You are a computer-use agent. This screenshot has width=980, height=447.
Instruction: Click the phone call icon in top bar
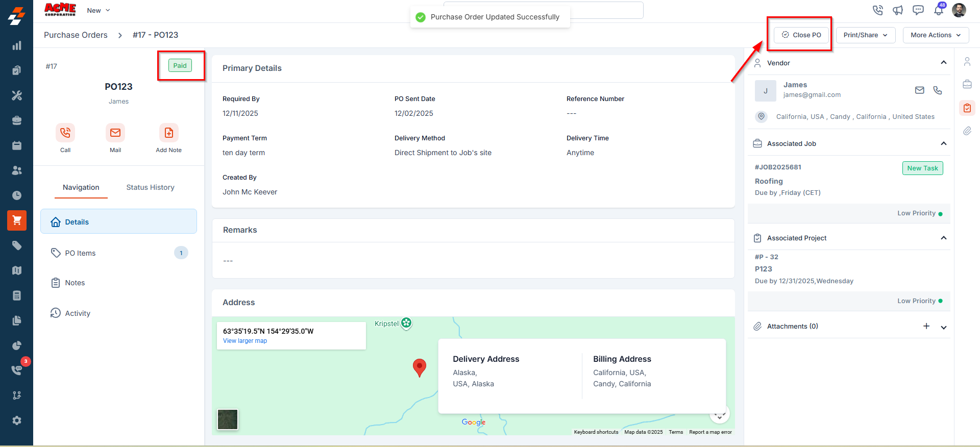tap(877, 10)
